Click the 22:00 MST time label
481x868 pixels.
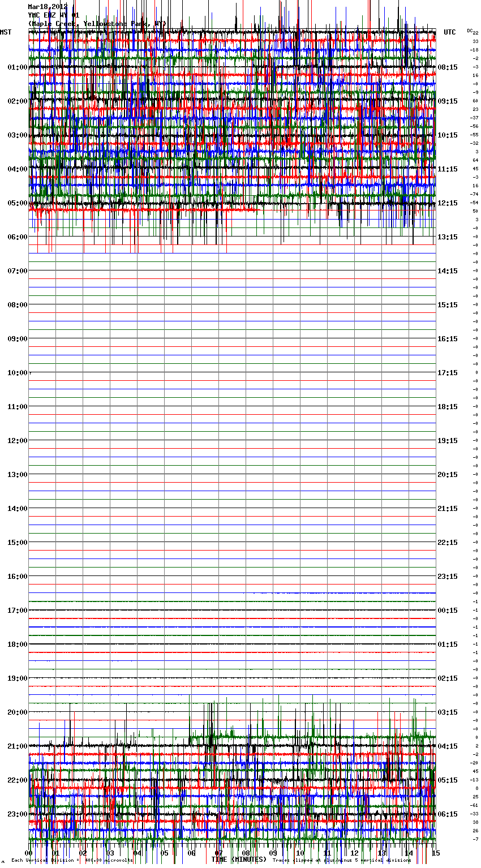pos(18,780)
